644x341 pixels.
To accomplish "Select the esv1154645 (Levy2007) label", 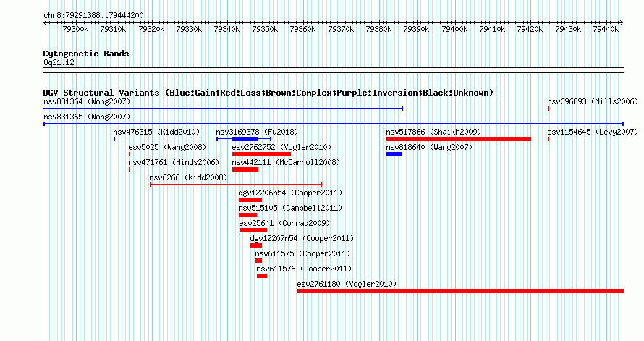I will 593,132.
